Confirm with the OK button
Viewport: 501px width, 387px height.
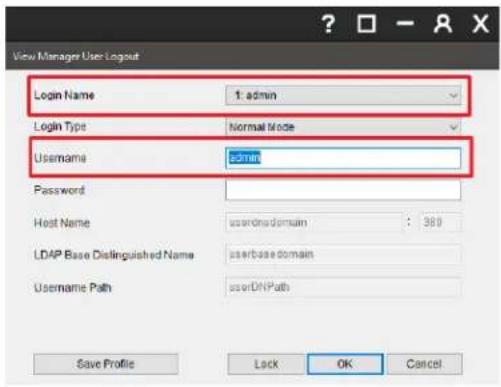coord(345,364)
